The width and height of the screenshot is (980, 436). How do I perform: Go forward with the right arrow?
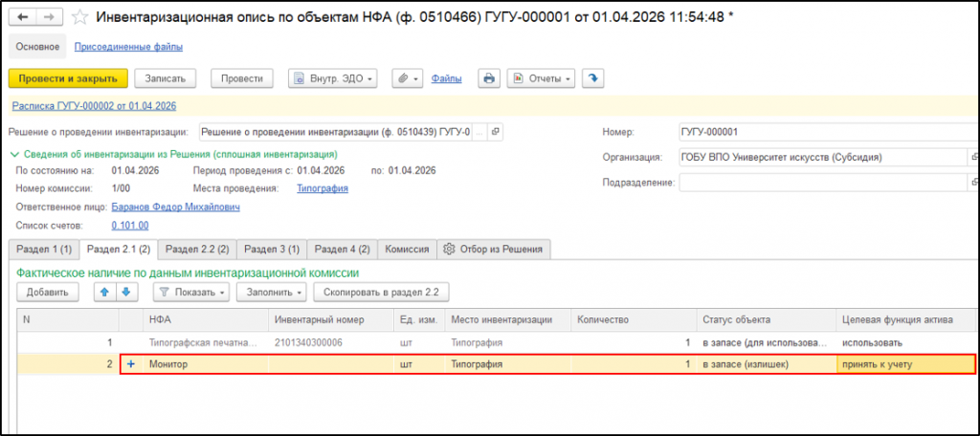coord(50,17)
